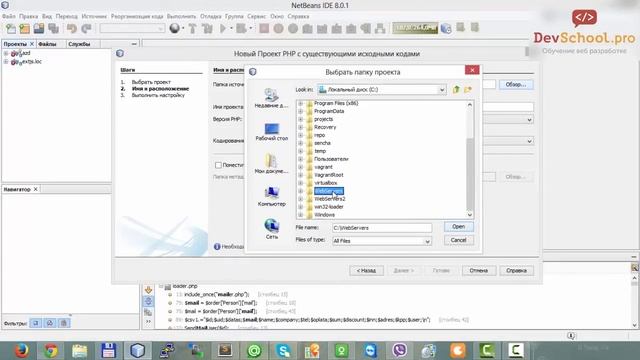The height and width of the screenshot is (360, 640).
Task: Open the Look in drive dropdown
Action: 442,89
